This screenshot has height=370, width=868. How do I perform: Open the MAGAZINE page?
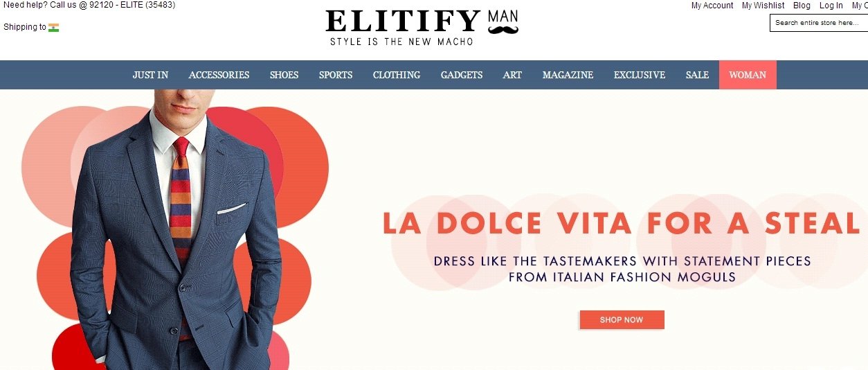[568, 75]
